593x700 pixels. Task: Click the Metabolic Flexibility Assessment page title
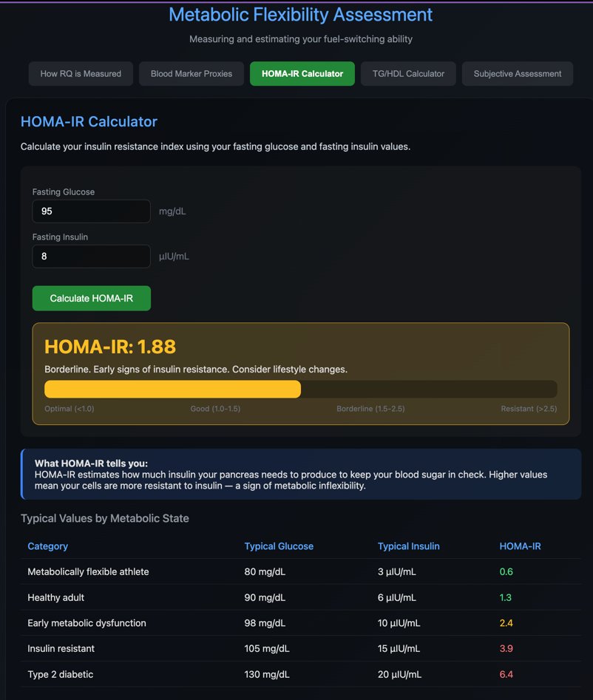[300, 15]
